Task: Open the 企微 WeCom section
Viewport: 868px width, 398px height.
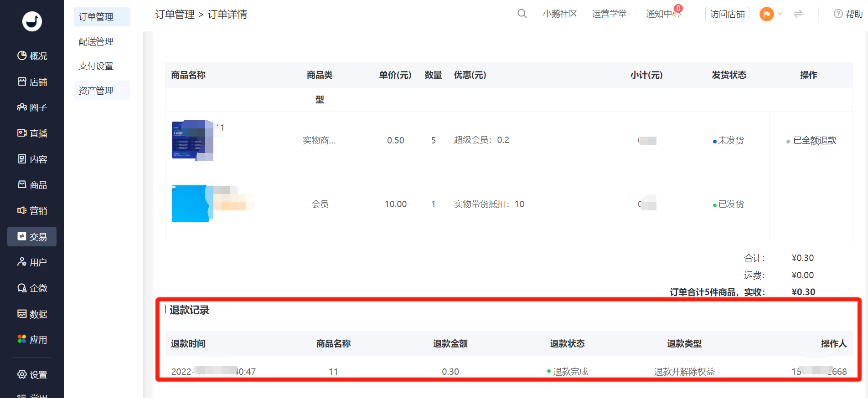Action: 32,288
